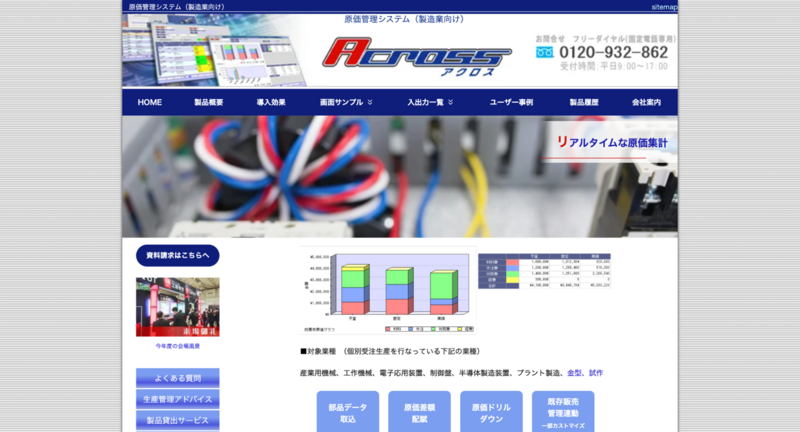The image size is (800, 432).
Task: Click the exhibition venue photo thumbnail
Action: click(178, 307)
